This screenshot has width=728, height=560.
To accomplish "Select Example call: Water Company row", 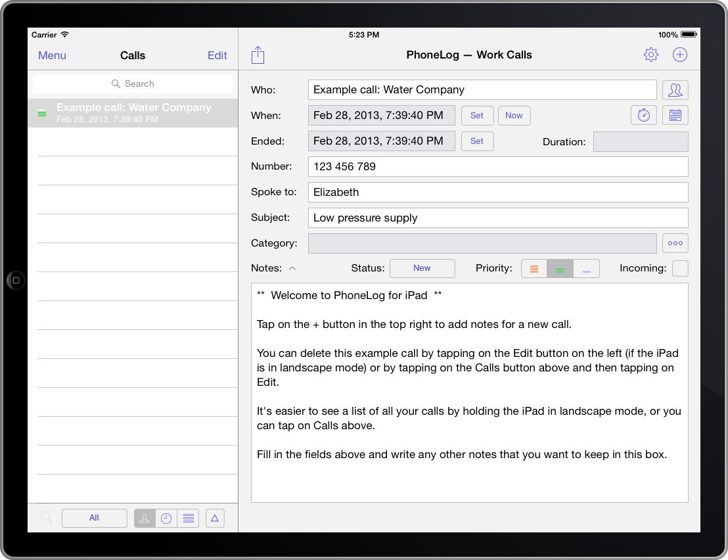I will 133,113.
